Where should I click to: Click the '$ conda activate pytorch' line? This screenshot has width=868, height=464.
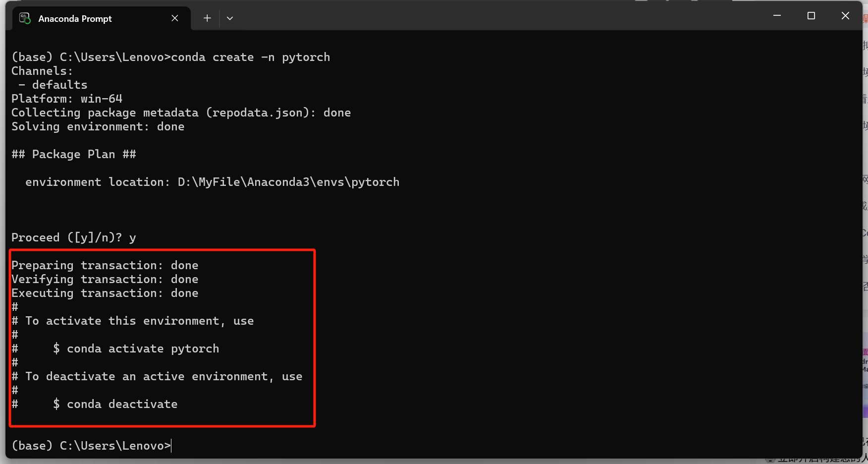(x=136, y=348)
